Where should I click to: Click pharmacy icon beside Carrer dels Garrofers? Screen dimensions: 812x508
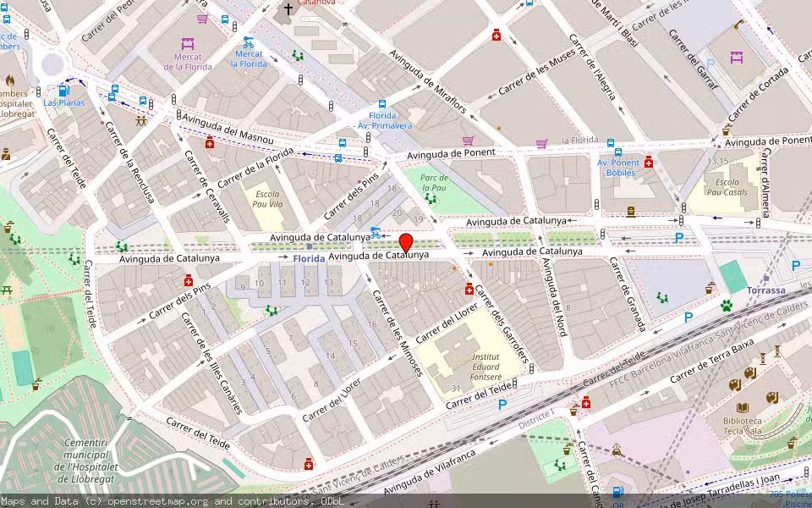click(x=469, y=290)
